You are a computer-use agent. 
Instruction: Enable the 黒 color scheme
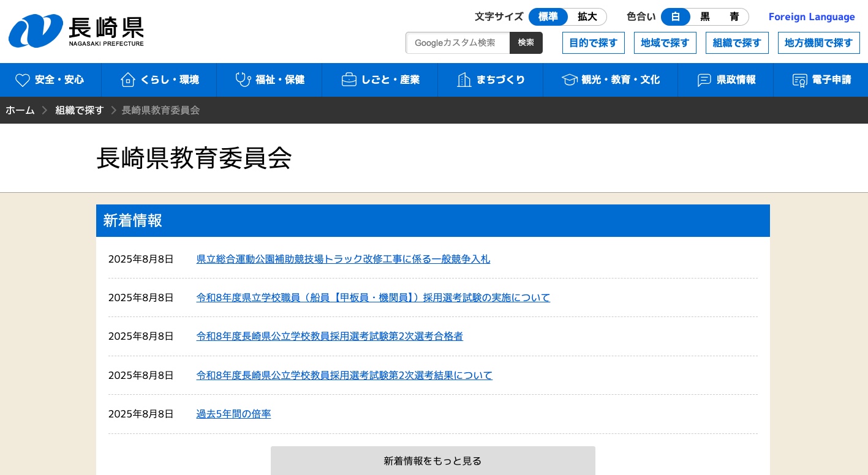point(704,17)
